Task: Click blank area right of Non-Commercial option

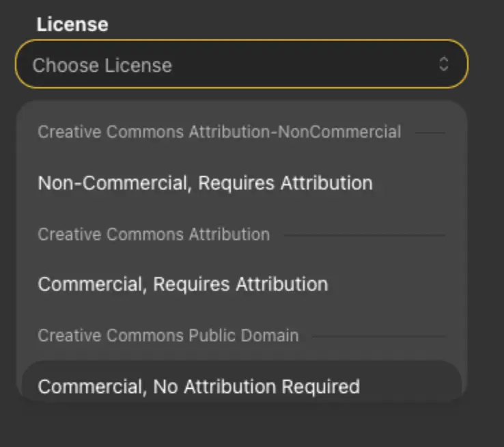Action: (417, 183)
